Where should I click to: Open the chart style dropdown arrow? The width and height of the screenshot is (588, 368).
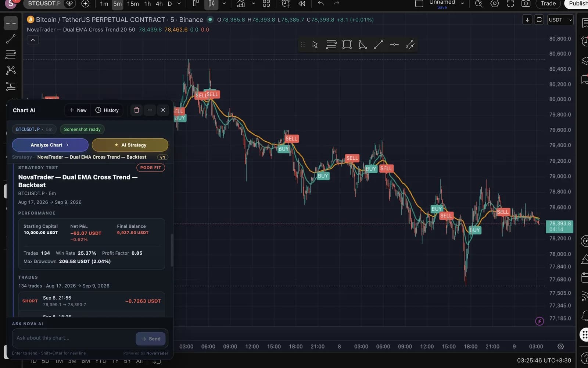[224, 4]
